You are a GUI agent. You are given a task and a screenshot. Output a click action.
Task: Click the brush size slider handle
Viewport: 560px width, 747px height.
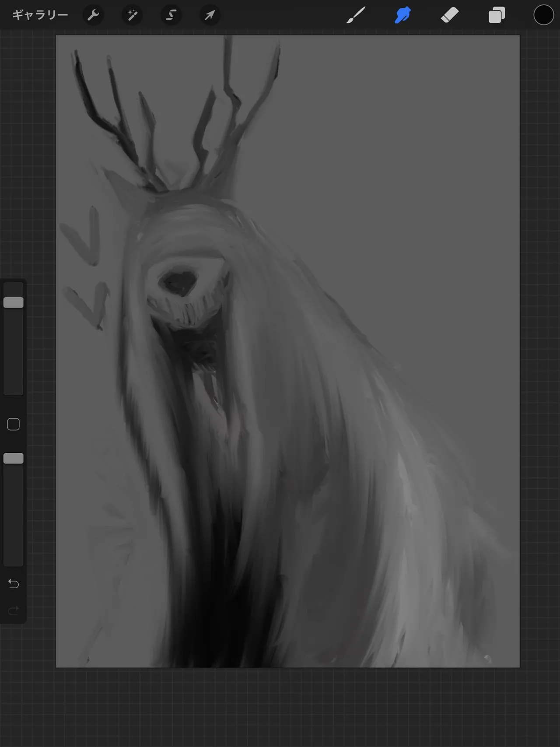(x=14, y=302)
